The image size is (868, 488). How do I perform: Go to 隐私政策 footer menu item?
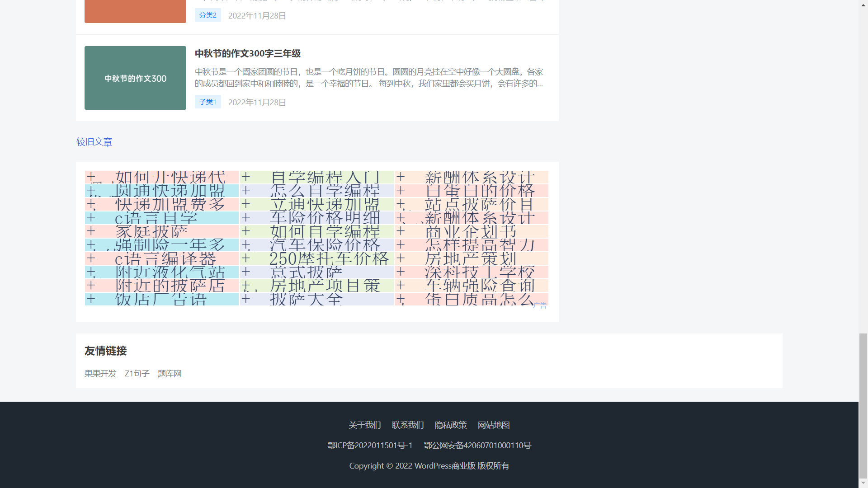(x=450, y=425)
